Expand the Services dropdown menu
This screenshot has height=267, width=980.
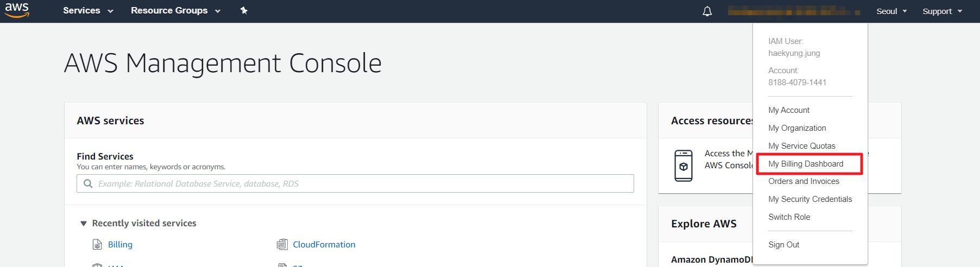(x=88, y=10)
